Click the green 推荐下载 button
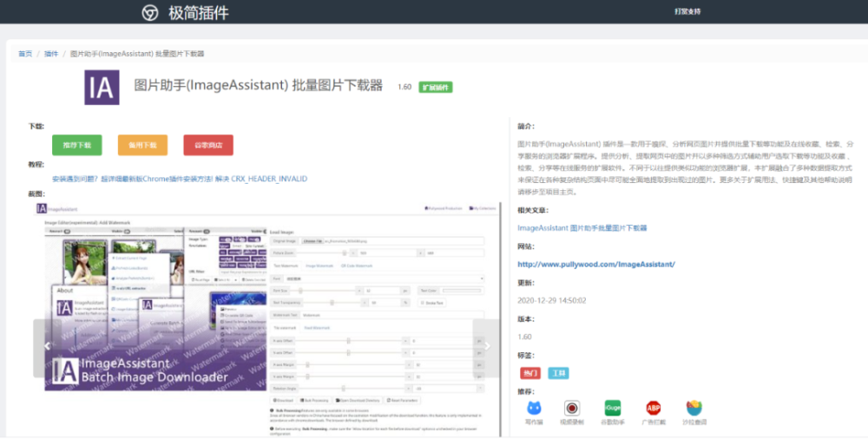 [x=77, y=145]
